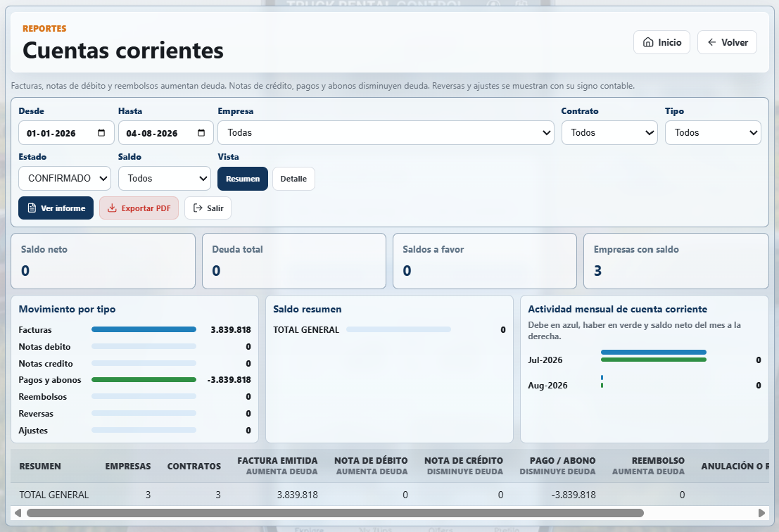Open the Empresa dropdown
This screenshot has height=532, width=779.
click(386, 132)
